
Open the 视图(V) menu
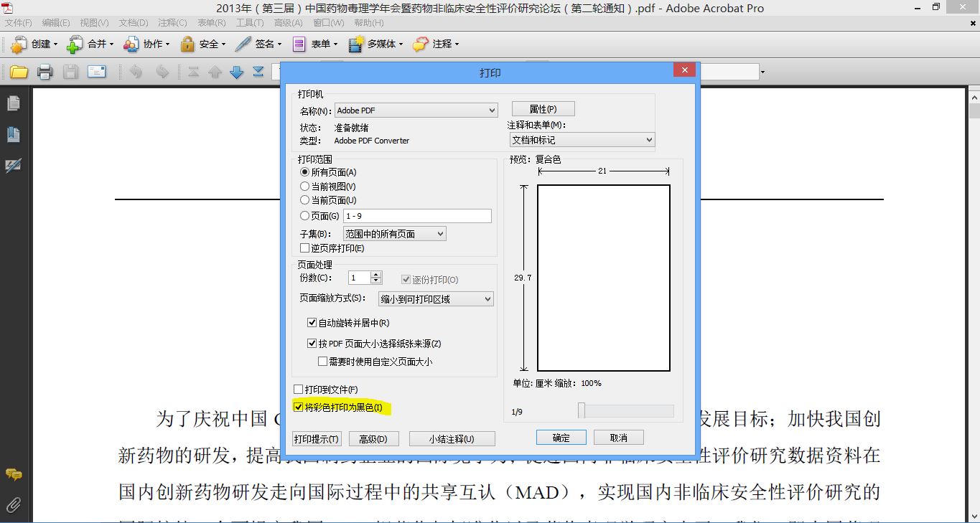[x=95, y=23]
